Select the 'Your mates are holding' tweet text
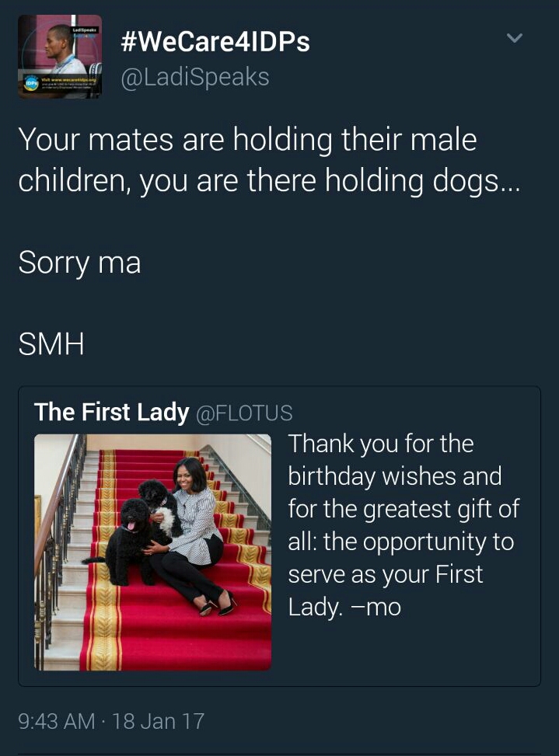The image size is (559, 756). tap(269, 160)
